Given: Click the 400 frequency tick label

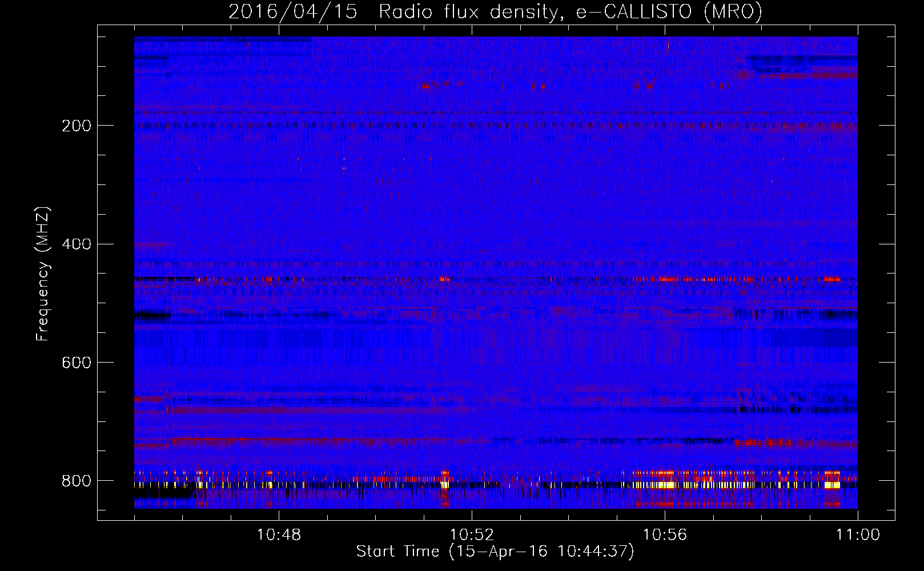Looking at the screenshot, I should (x=76, y=244).
